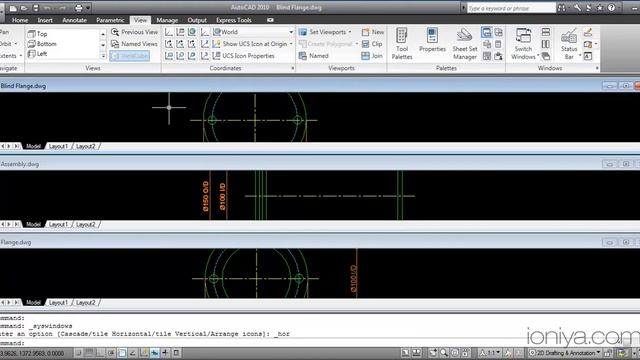
Task: Click Named in the Viewports panel
Action: [313, 56]
